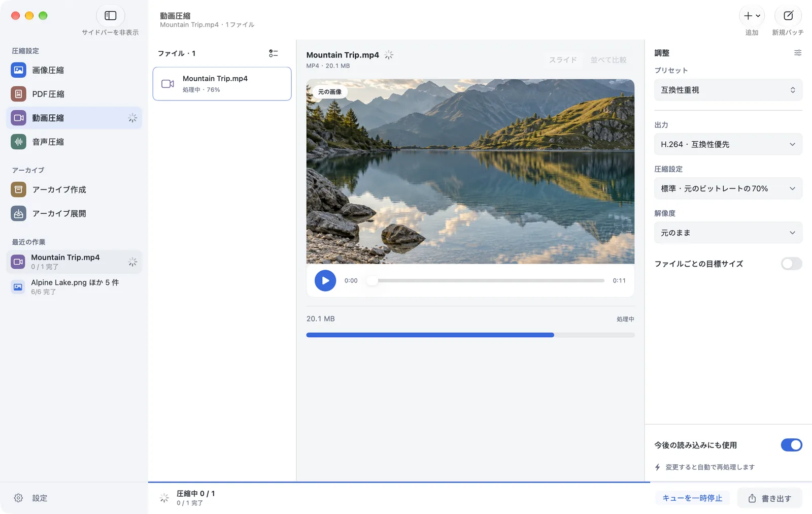Click the 0:00 current time label
The height and width of the screenshot is (514, 812).
click(x=351, y=280)
